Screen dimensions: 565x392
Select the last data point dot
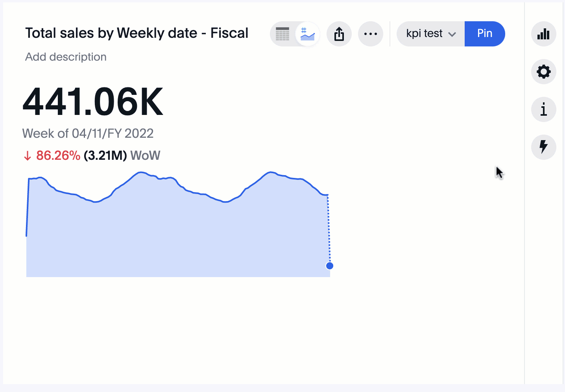tap(330, 266)
